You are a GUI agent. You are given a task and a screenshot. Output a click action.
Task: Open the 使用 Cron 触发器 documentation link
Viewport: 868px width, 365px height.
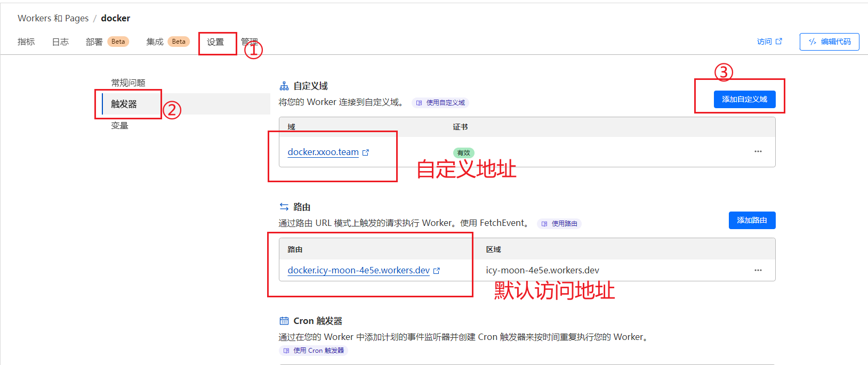(x=314, y=351)
